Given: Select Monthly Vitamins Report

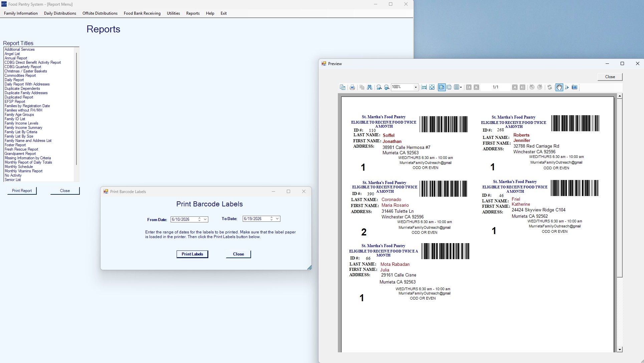Looking at the screenshot, I should (24, 171).
